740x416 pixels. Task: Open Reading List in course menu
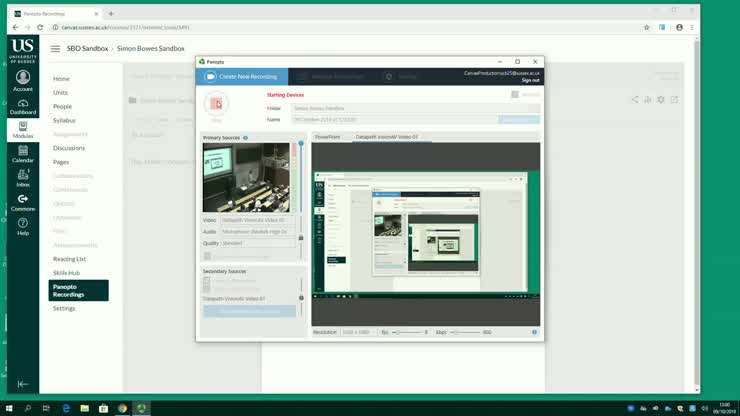(x=69, y=259)
